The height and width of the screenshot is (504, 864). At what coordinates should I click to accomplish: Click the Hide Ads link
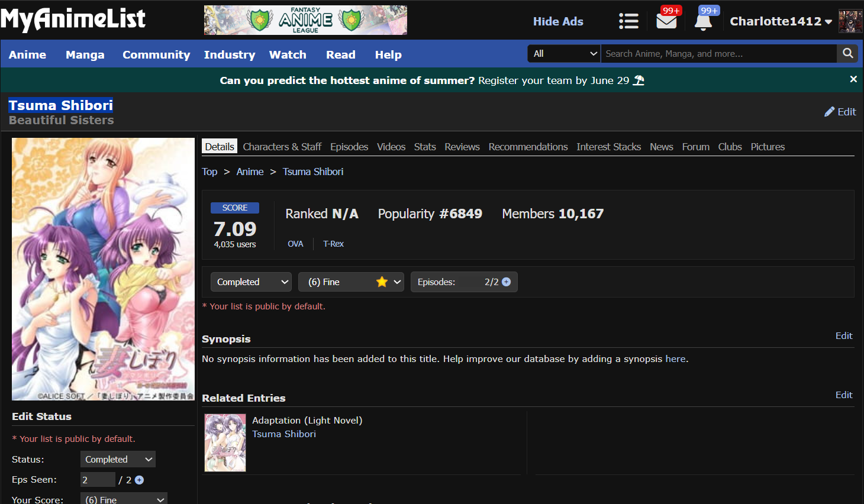pos(557,21)
